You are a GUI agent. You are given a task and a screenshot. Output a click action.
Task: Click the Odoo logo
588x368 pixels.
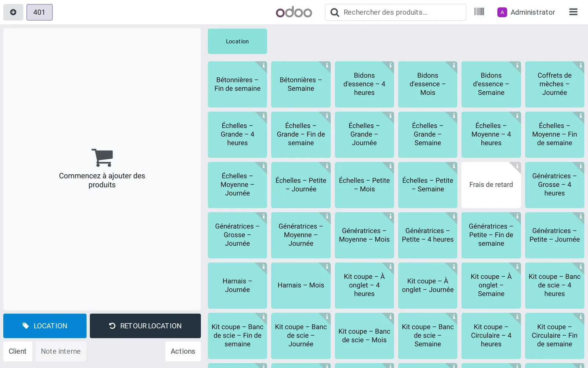point(294,12)
